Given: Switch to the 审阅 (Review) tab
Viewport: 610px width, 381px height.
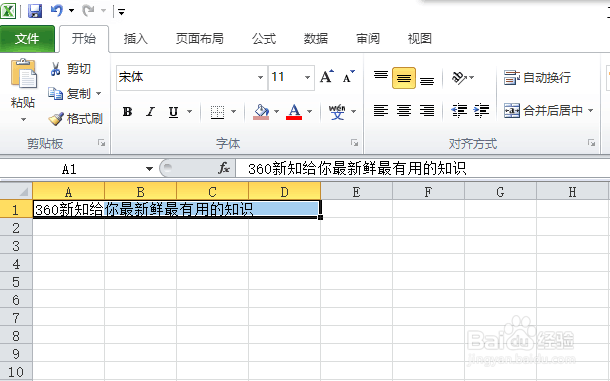Looking at the screenshot, I should (x=368, y=39).
